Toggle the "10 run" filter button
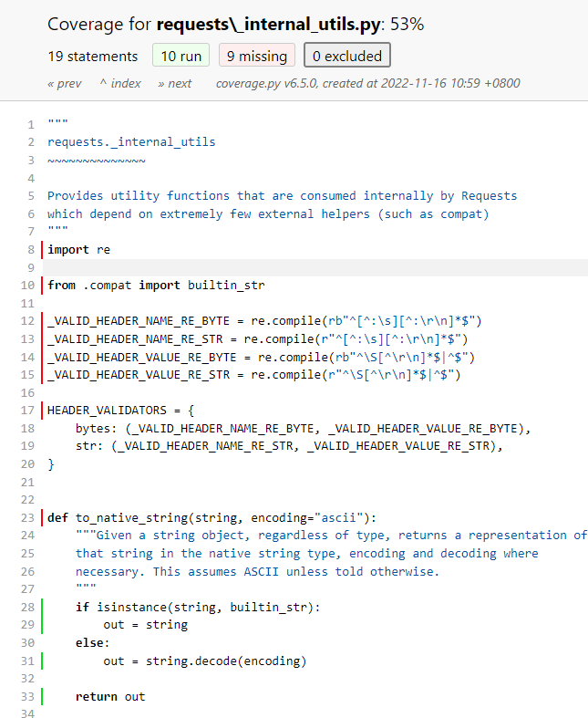This screenshot has width=588, height=718. pyautogui.click(x=181, y=56)
